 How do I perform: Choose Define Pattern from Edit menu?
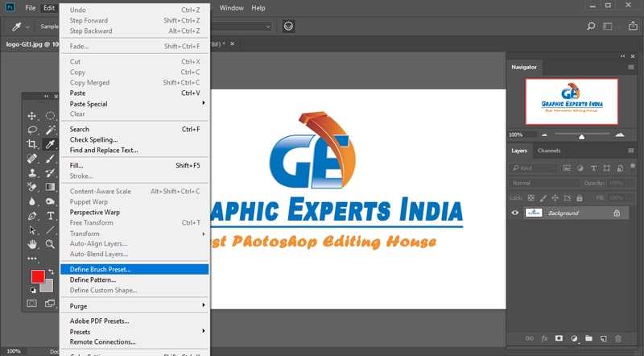tap(134, 279)
